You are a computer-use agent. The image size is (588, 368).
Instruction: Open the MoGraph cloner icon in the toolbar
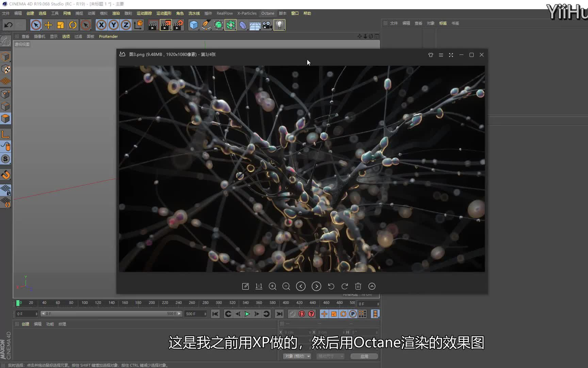tap(230, 25)
